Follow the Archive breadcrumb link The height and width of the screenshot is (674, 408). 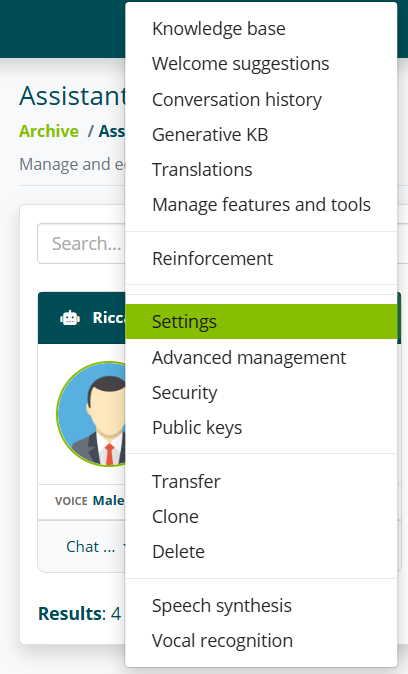coord(49,131)
